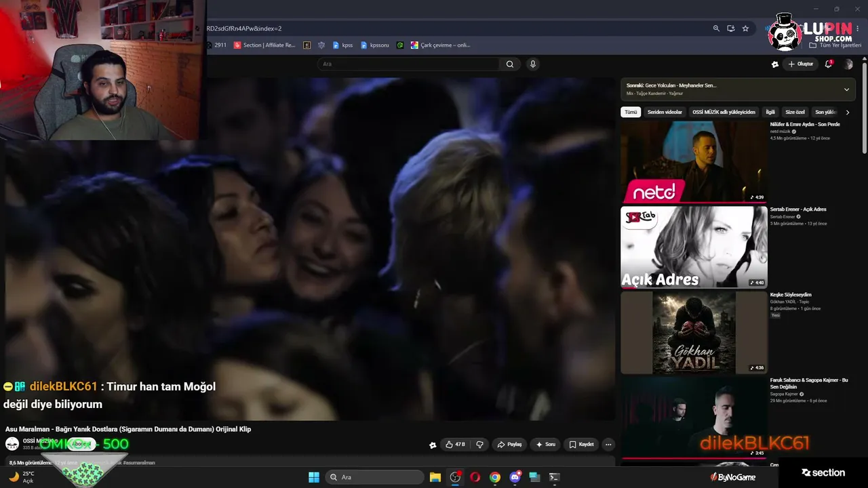Select the 'Son yüklenenler' filter chip
This screenshot has height=488, width=868.
pyautogui.click(x=826, y=113)
